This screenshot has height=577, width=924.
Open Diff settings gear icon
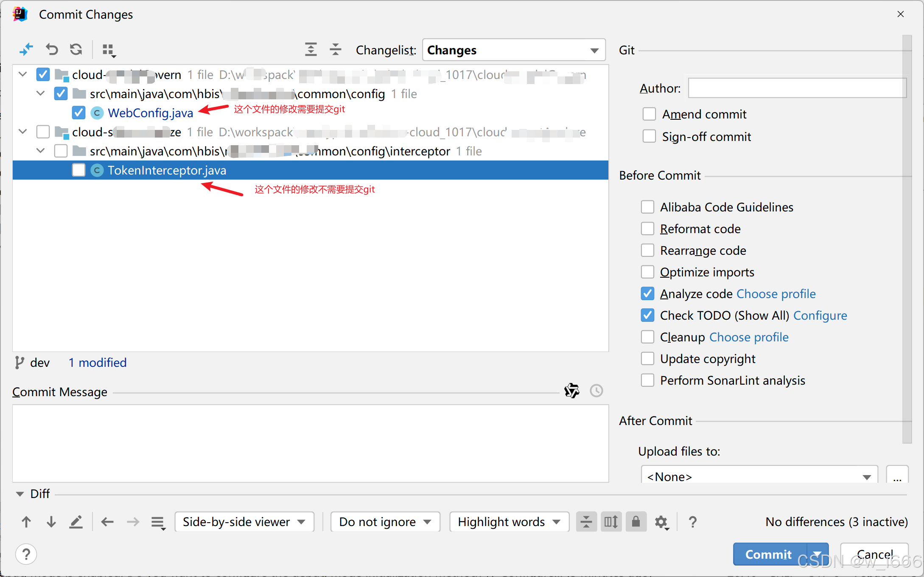click(x=661, y=522)
